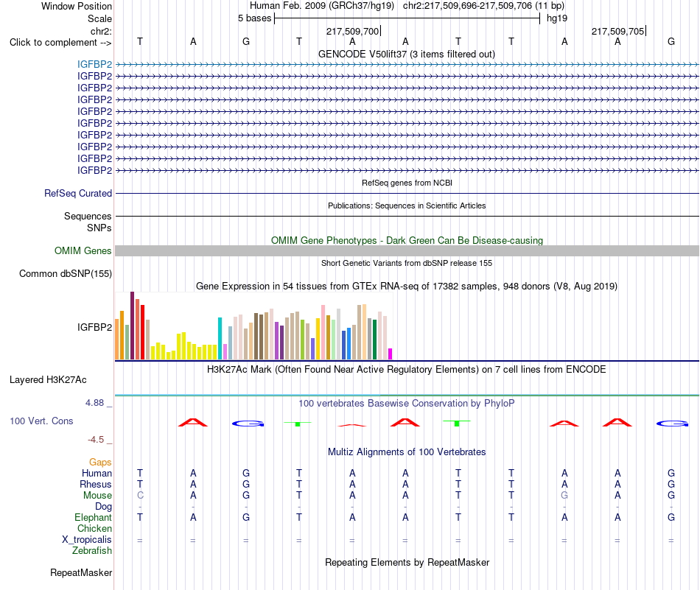Click the RepeatMasker track label
Image resolution: width=700 pixels, height=590 pixels.
[x=81, y=572]
